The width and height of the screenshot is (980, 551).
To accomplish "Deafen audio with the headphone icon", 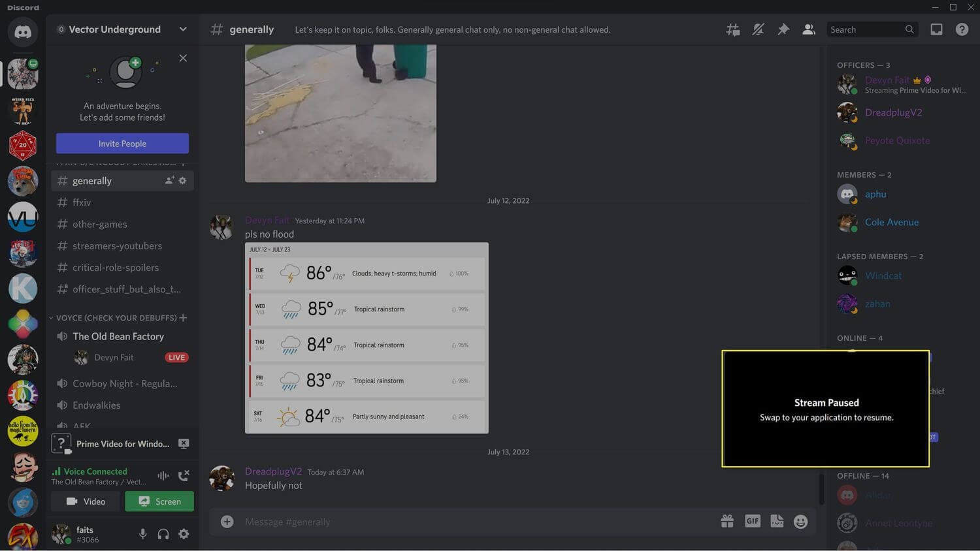I will point(163,533).
